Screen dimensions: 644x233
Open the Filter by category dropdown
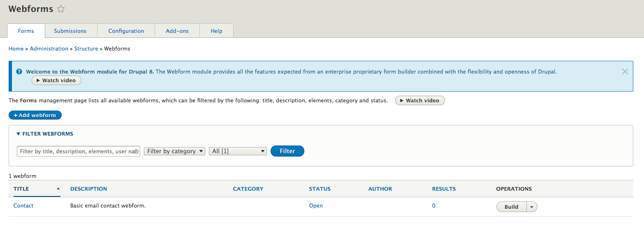pyautogui.click(x=174, y=151)
